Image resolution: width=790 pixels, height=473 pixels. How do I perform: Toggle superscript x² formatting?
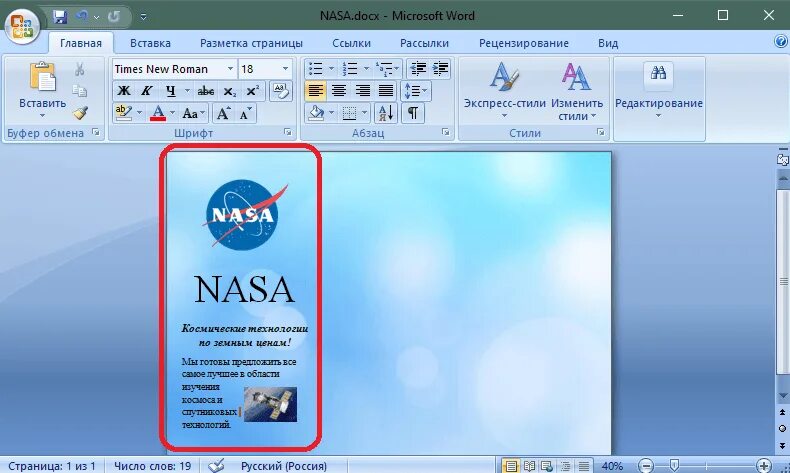click(252, 91)
